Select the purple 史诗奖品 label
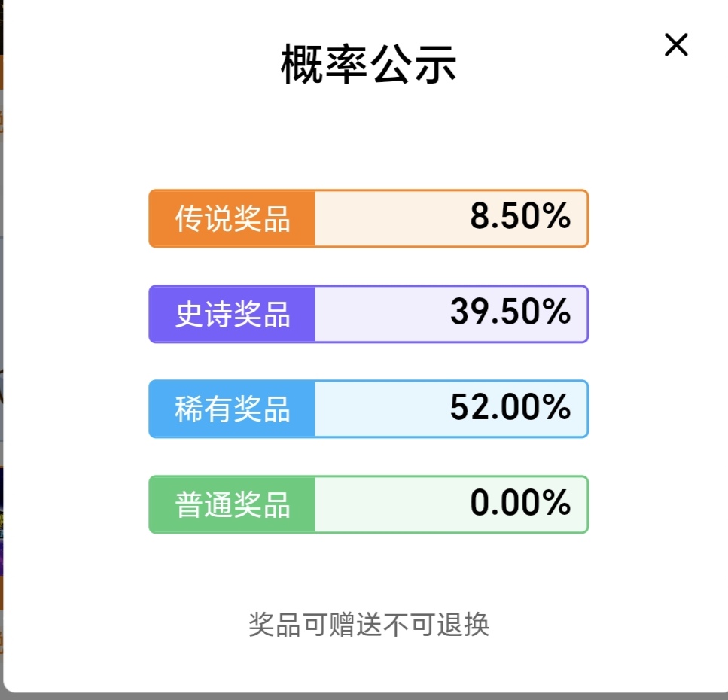 click(233, 314)
